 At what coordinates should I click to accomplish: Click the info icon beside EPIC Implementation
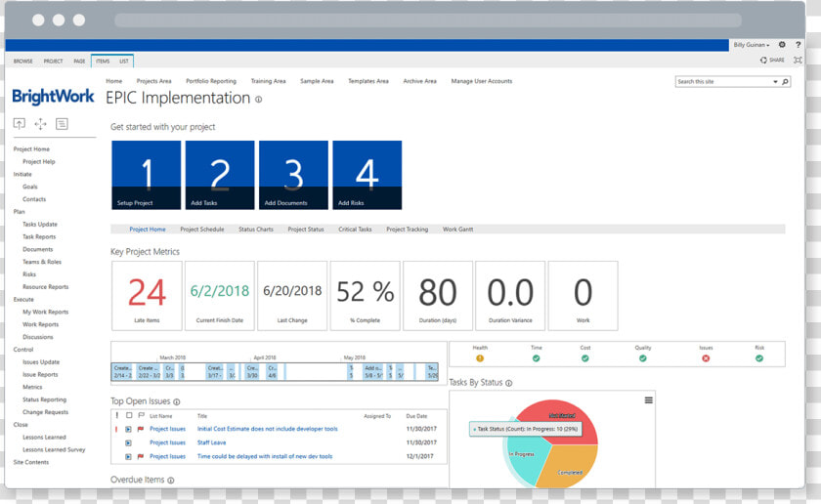[x=259, y=100]
